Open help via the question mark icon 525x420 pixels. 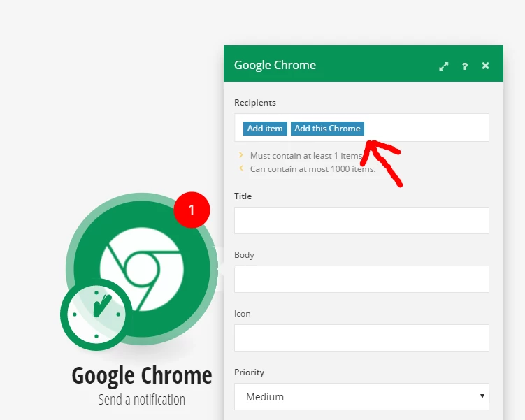(x=465, y=66)
